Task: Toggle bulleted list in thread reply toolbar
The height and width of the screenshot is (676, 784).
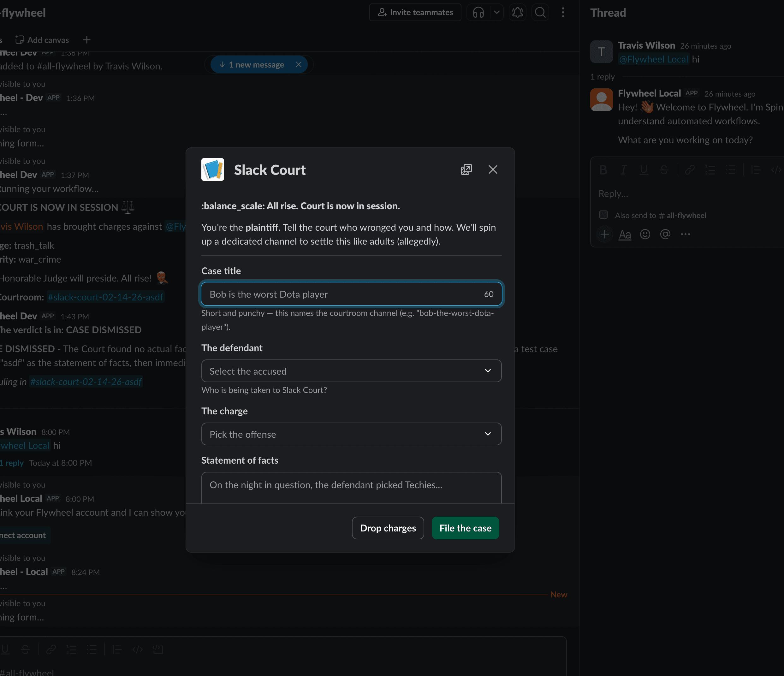Action: point(730,170)
